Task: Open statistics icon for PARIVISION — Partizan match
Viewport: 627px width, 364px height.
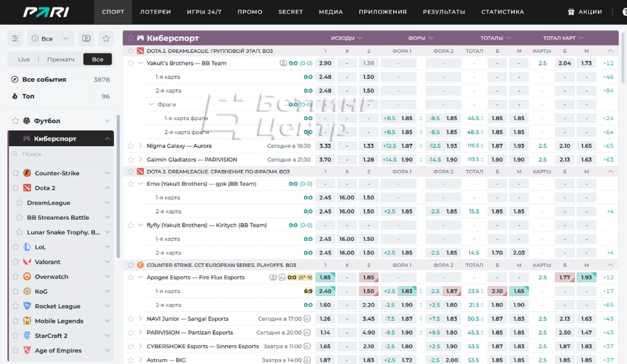Action: (x=307, y=332)
